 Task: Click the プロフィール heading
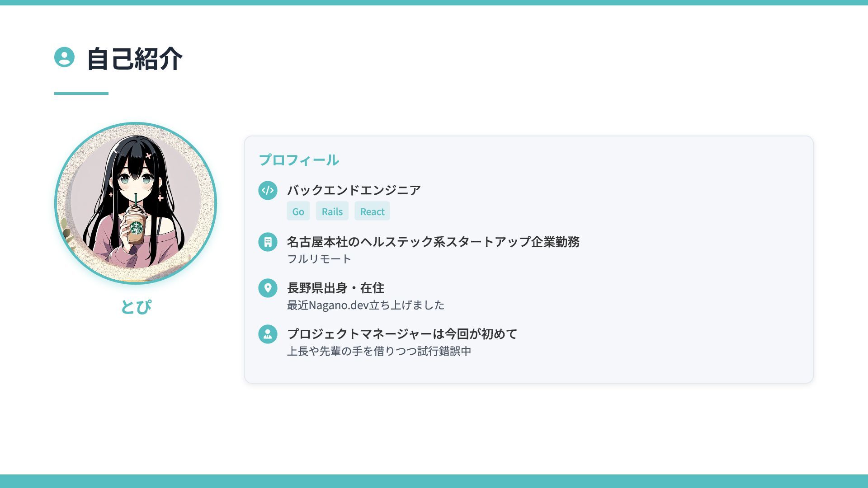[x=299, y=160]
